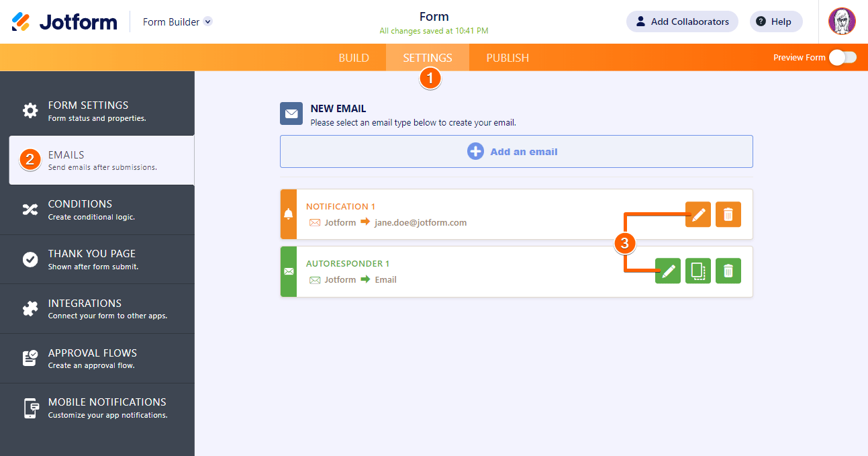Edit Notification 1 with pencil icon

697,215
